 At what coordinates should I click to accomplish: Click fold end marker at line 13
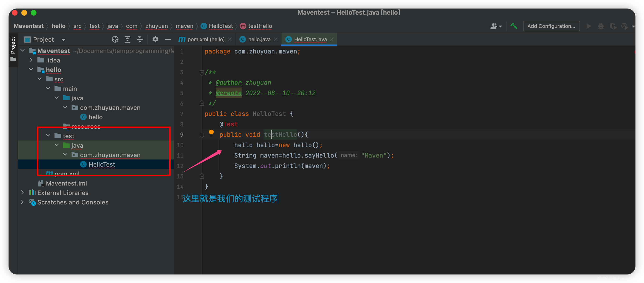pos(201,176)
